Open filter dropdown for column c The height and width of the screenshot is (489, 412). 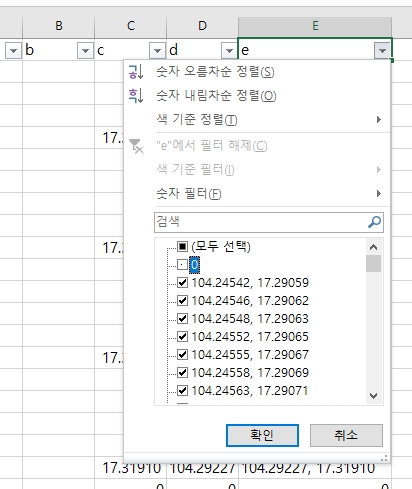click(x=157, y=51)
